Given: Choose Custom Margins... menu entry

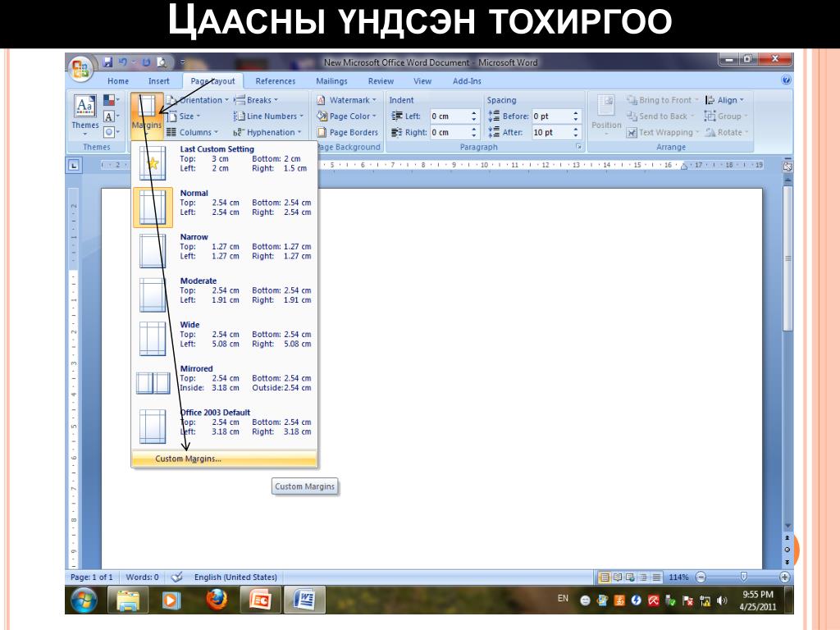Looking at the screenshot, I should tap(224, 459).
